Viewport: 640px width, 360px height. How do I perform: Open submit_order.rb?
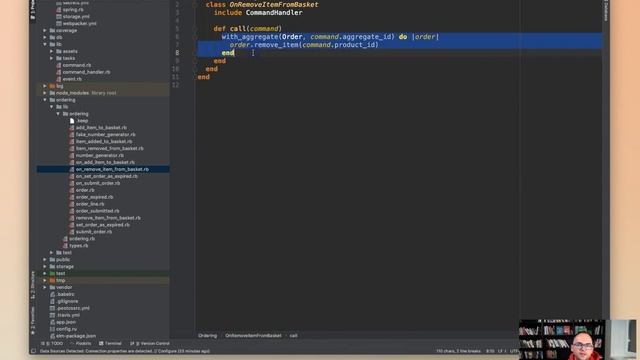93,232
